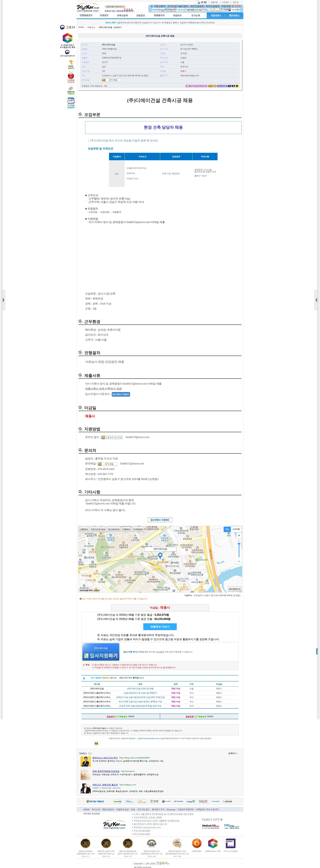Open the 과학기술정보통신부 sidebar emblem
Viewport: 320px width, 868px height.
point(67,54)
